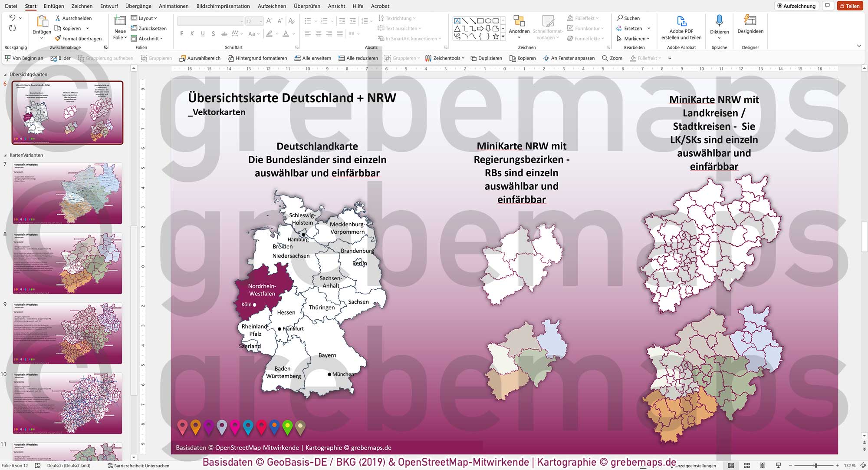Click the Format übertragen paintbrush icon
868x470 pixels.
point(58,38)
